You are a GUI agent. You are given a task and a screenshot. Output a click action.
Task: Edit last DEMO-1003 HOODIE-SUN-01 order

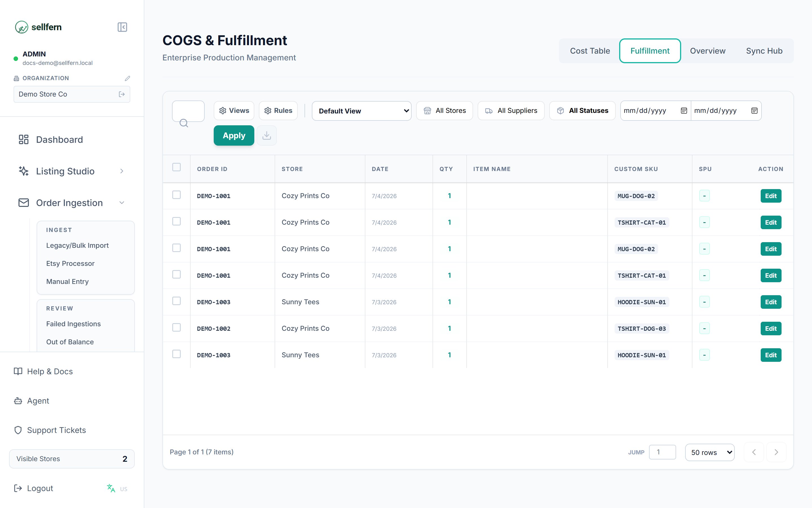pos(771,355)
